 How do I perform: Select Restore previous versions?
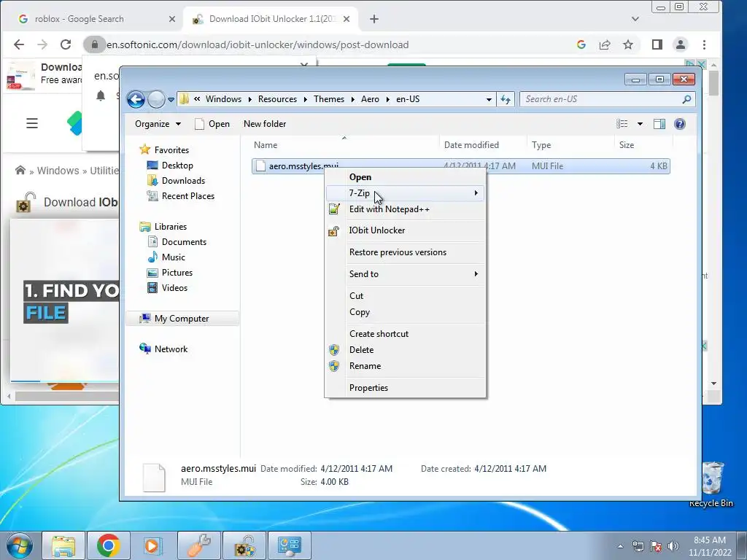tap(398, 252)
